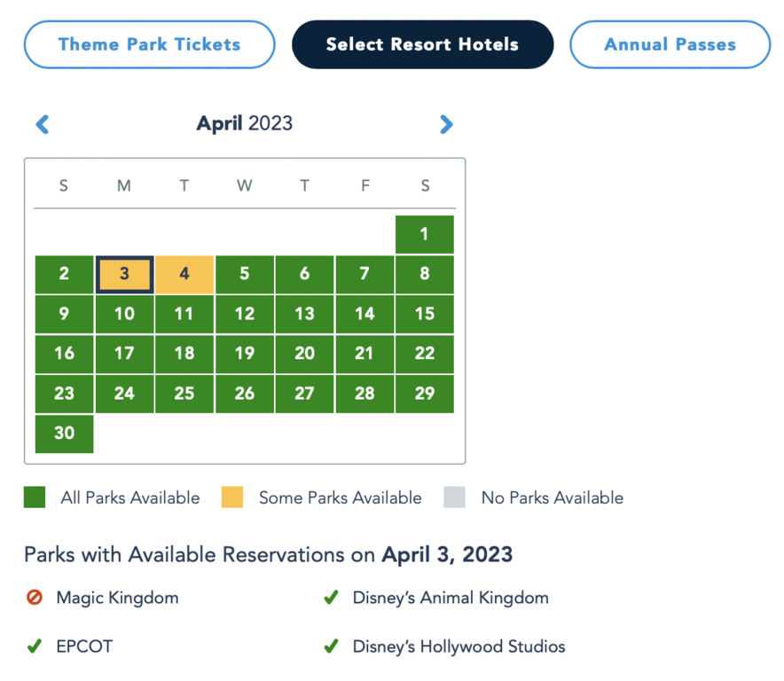This screenshot has width=784, height=681.
Task: Select April 4 on the calendar
Action: coord(184,274)
